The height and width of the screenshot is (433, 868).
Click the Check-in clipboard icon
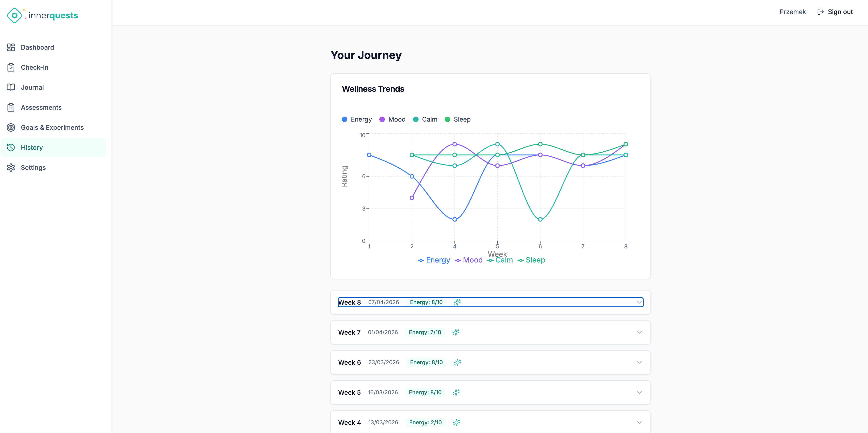coord(11,67)
